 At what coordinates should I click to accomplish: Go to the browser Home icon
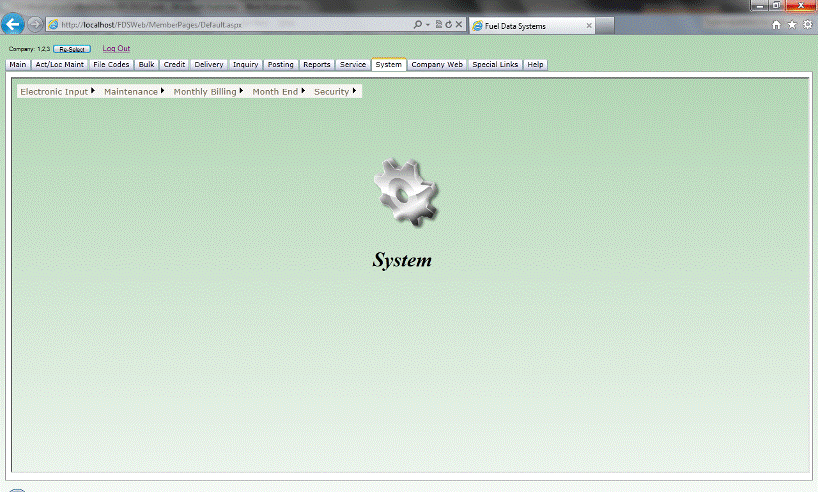point(776,25)
